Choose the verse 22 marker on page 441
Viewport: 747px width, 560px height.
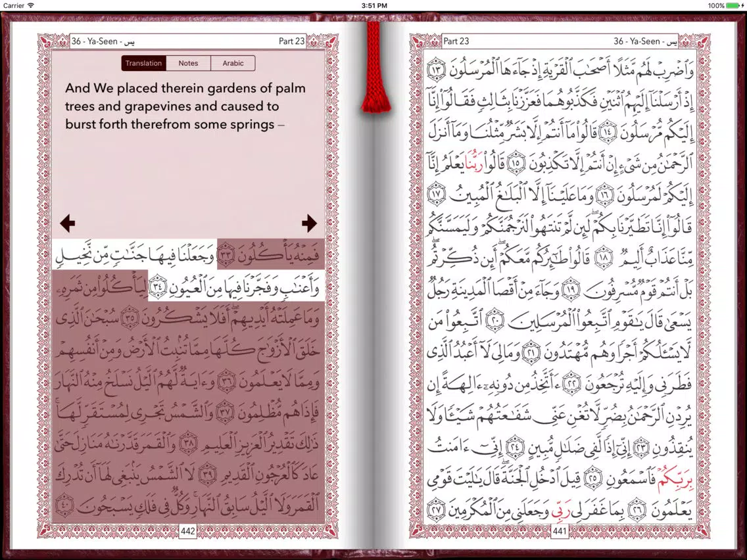(x=571, y=383)
